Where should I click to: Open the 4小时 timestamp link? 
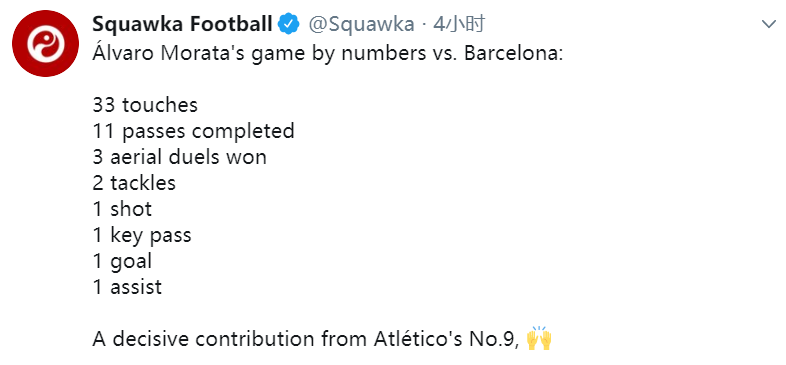pos(460,24)
